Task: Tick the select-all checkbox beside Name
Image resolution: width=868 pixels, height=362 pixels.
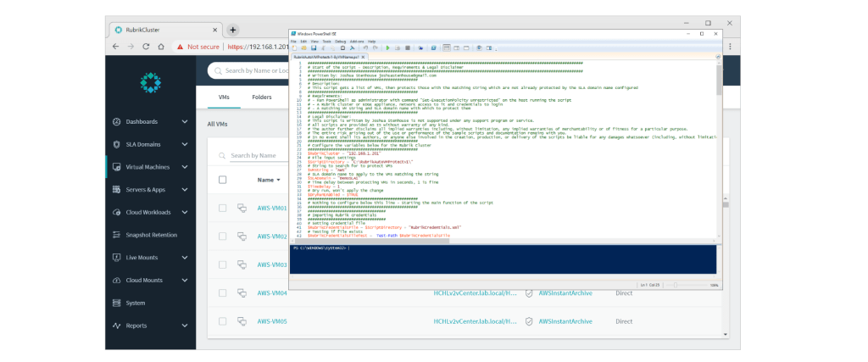Action: point(223,180)
